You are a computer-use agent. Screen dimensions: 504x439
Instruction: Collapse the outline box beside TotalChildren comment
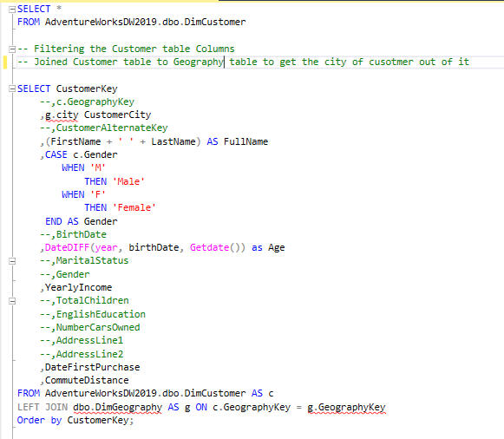click(x=12, y=301)
